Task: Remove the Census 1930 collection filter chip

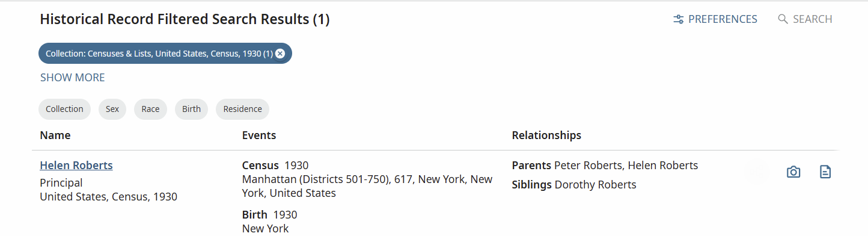Action: click(280, 54)
